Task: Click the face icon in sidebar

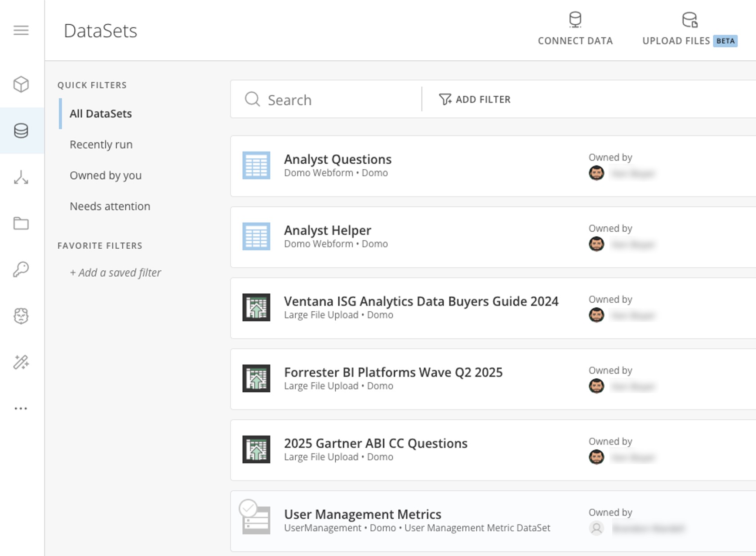Action: 21,316
